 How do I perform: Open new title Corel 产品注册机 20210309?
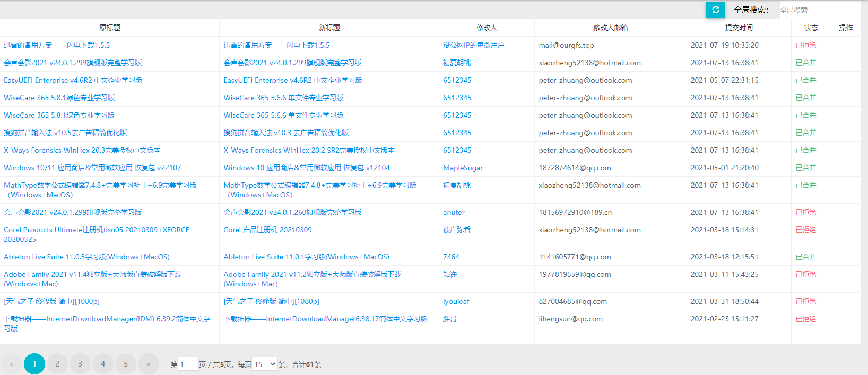[x=267, y=230]
